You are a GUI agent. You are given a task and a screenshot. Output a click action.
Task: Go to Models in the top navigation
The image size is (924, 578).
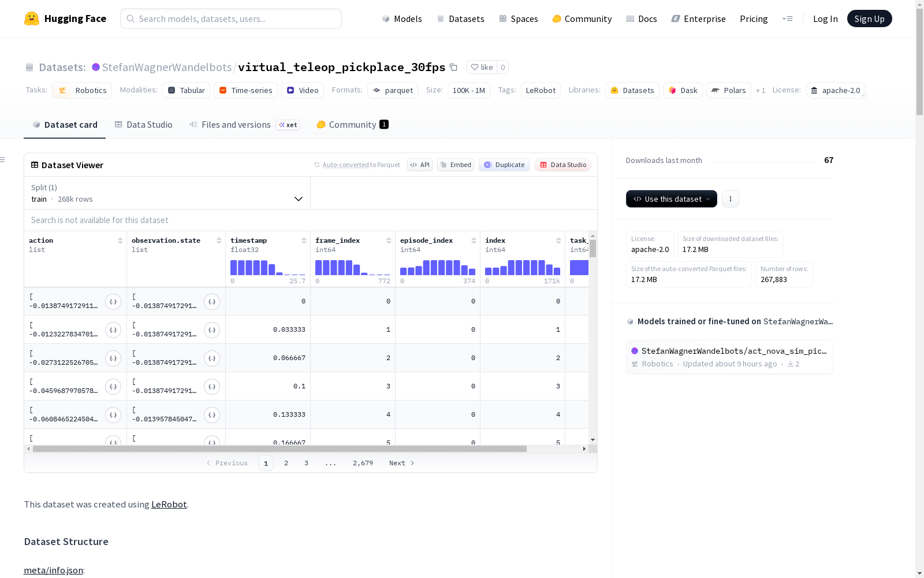(x=402, y=18)
